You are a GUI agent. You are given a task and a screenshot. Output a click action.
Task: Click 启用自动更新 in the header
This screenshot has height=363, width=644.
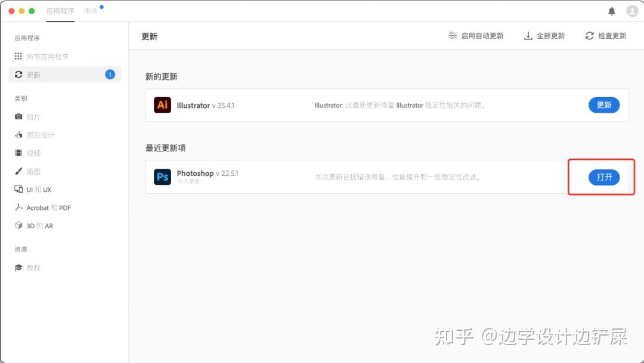[482, 36]
